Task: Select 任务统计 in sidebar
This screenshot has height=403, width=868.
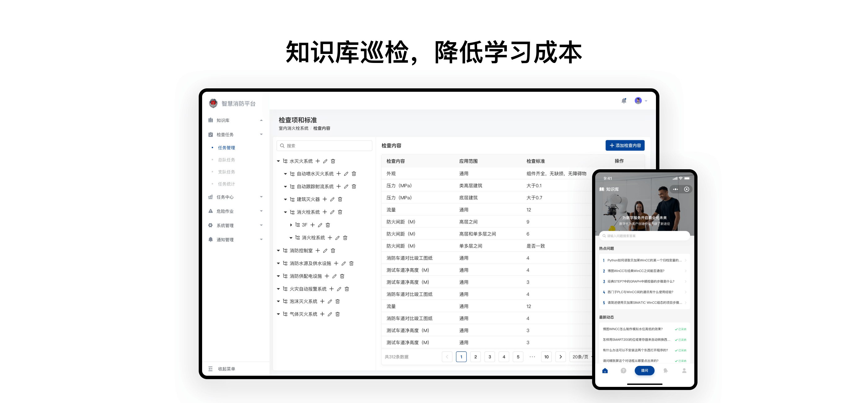Action: pyautogui.click(x=226, y=184)
